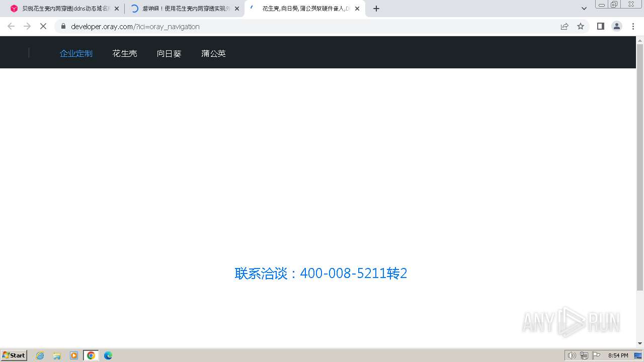
Task: Open Windows Media Player from taskbar
Action: click(x=74, y=355)
